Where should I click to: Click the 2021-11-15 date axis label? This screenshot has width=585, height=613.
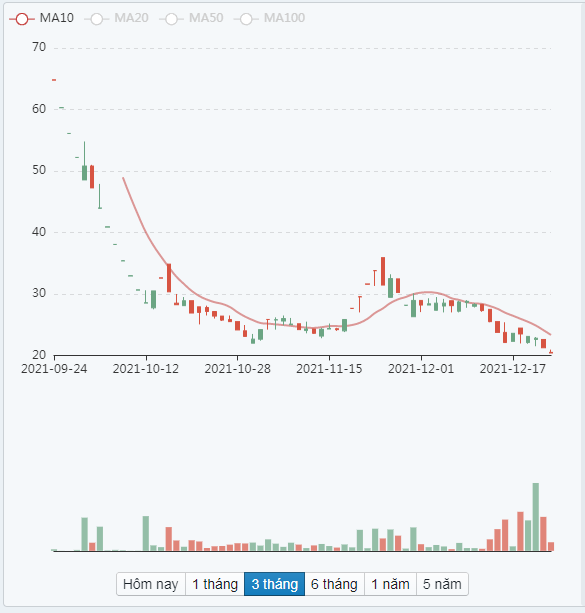click(x=329, y=369)
